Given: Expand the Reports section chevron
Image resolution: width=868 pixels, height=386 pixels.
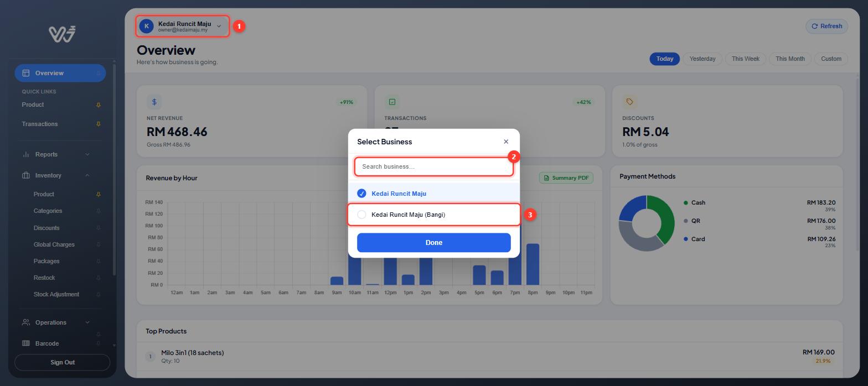Looking at the screenshot, I should (x=87, y=154).
